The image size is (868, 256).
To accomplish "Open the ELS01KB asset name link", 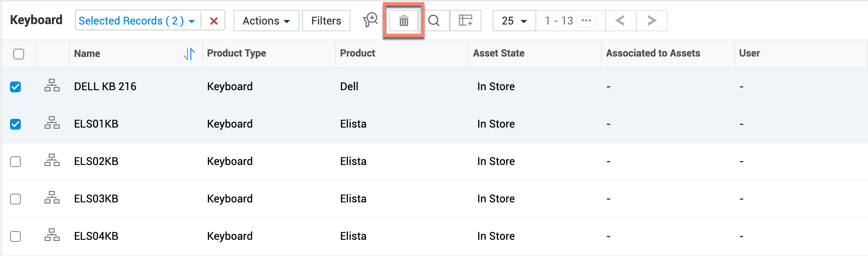I will pyautogui.click(x=96, y=124).
